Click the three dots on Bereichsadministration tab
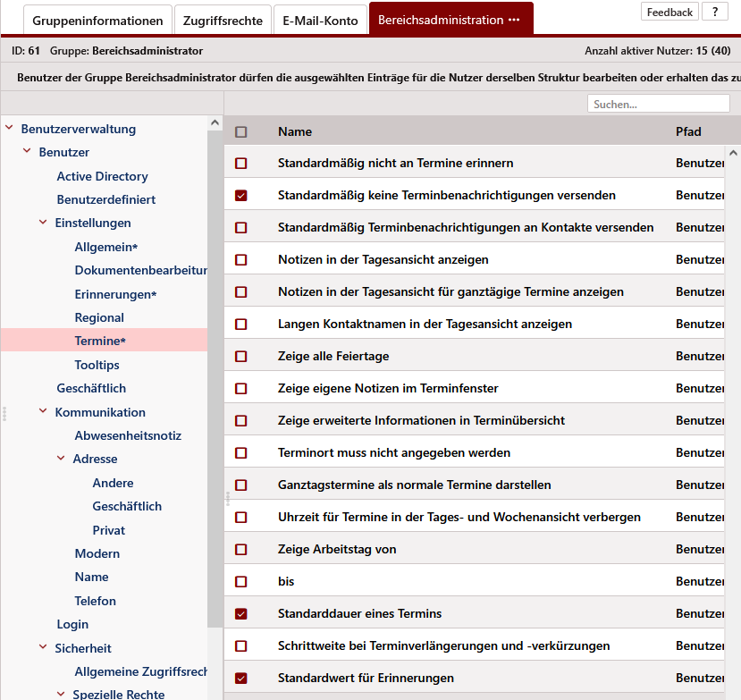The height and width of the screenshot is (700, 741). coord(514,20)
